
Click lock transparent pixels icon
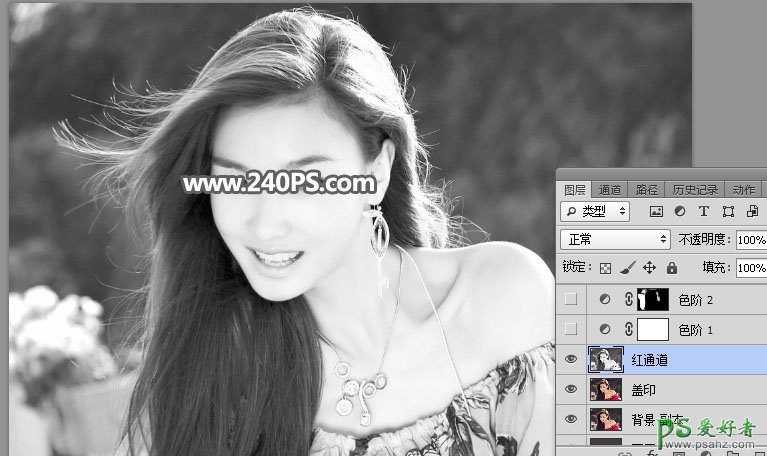(x=606, y=268)
